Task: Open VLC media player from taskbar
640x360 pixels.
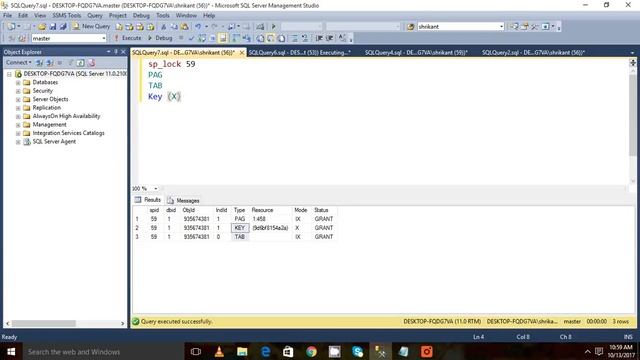Action: [x=219, y=351]
